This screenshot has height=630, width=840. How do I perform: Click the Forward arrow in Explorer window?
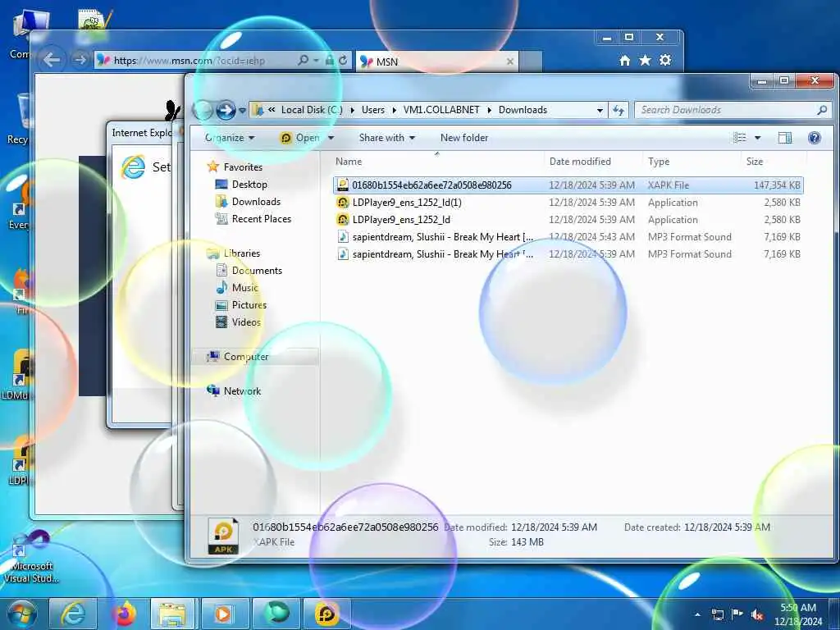[226, 111]
